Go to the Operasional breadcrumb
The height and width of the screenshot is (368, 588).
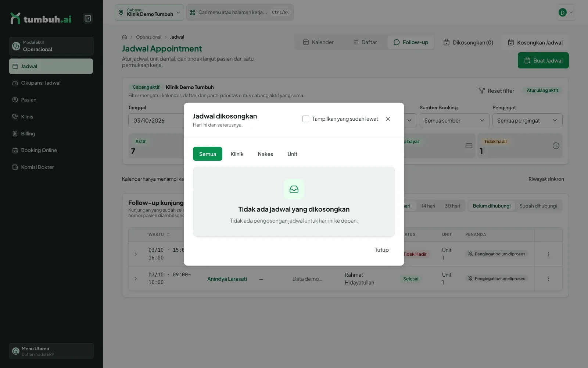click(x=148, y=37)
